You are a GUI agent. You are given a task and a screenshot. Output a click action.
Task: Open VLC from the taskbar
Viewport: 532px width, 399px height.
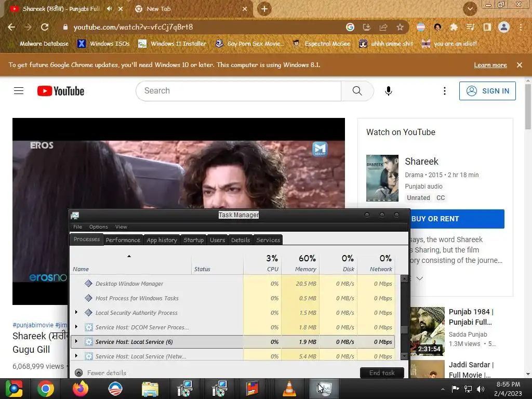point(289,389)
